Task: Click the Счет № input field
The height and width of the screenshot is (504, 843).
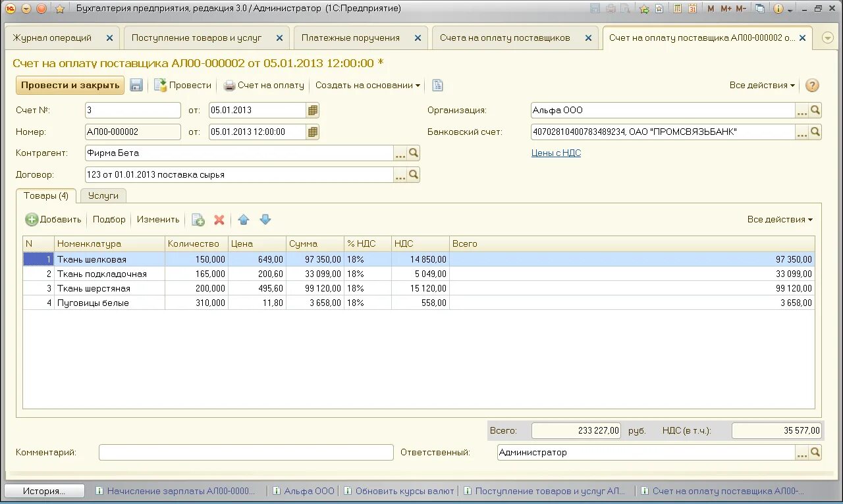Action: [x=132, y=110]
